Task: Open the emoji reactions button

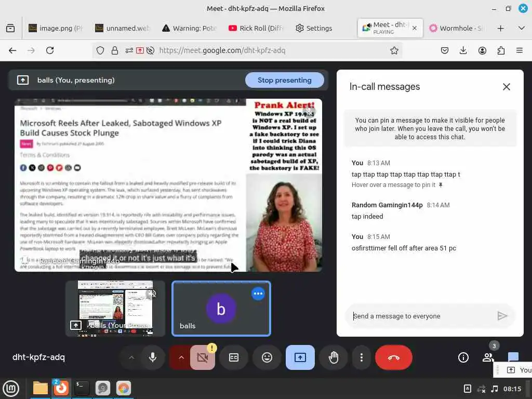Action: pyautogui.click(x=267, y=357)
